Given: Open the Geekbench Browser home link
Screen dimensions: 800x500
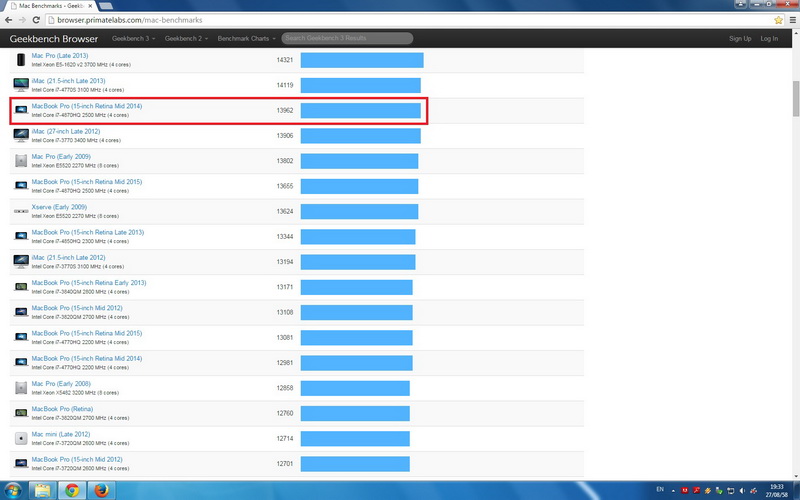Looking at the screenshot, I should click(54, 38).
